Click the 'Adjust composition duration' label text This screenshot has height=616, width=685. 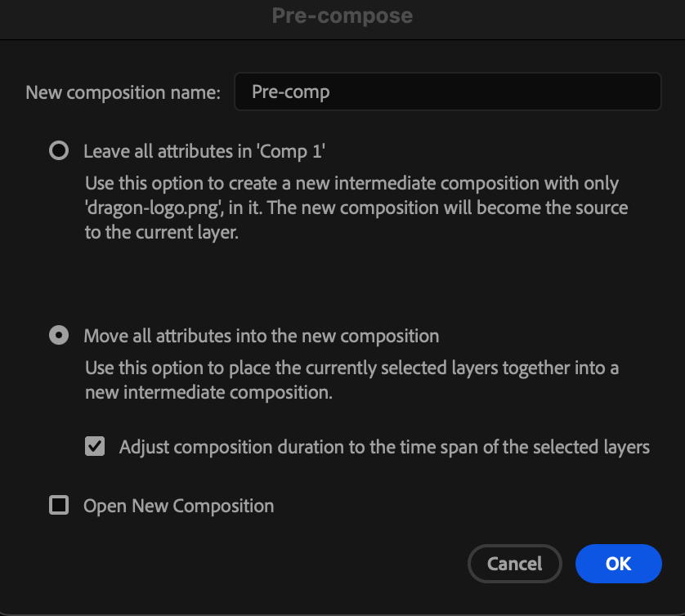384,447
